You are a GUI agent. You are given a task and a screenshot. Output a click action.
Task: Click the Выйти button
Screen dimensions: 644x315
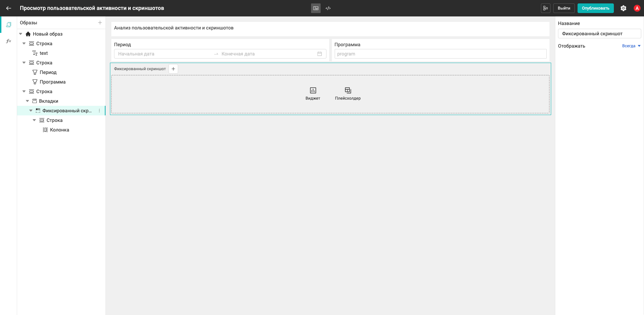[564, 8]
